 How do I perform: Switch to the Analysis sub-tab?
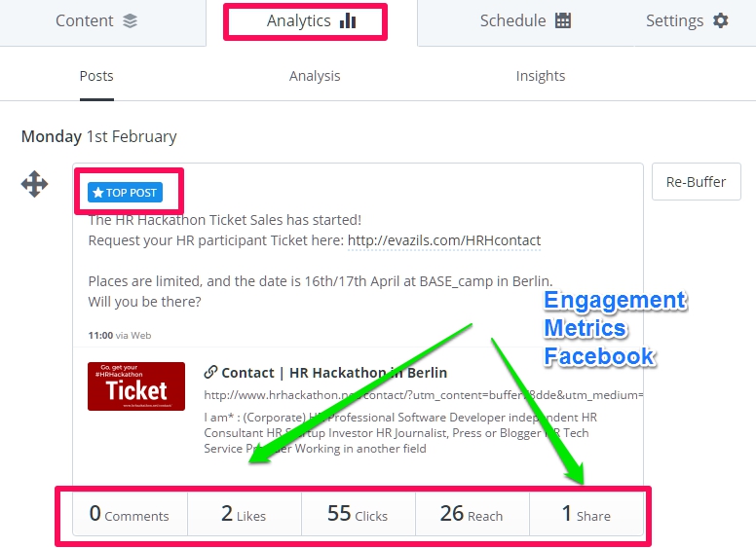point(315,76)
